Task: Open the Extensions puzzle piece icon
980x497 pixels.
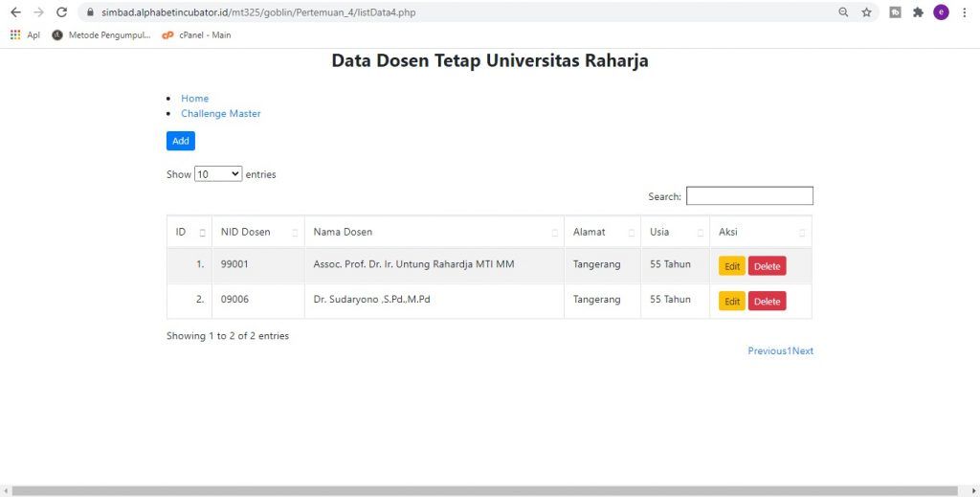Action: [919, 12]
